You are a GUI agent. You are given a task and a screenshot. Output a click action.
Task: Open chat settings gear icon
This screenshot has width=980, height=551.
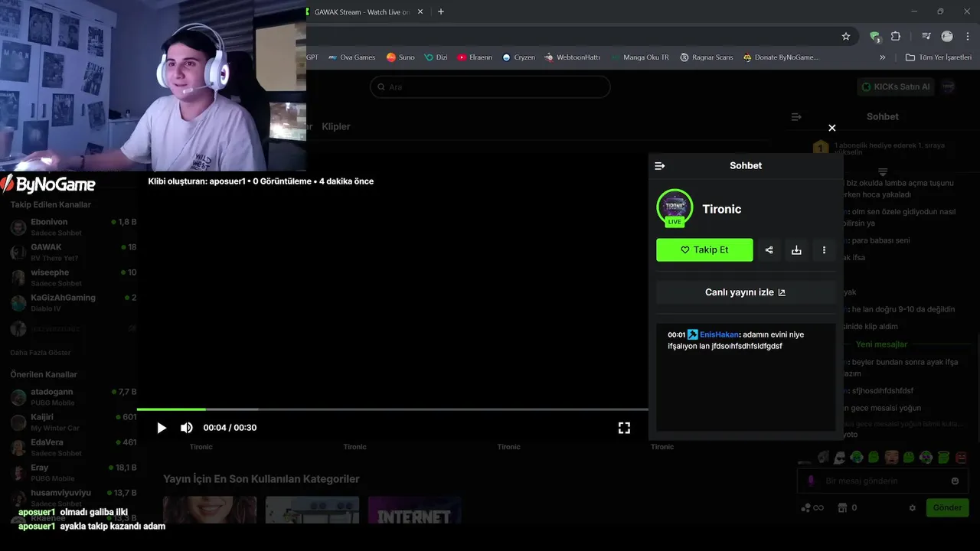(x=912, y=508)
